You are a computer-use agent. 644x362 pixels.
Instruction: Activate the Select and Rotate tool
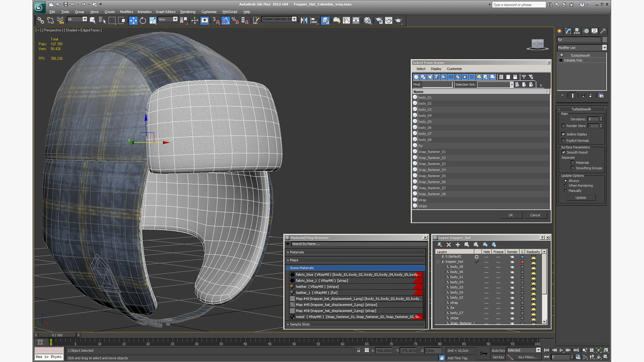(x=143, y=20)
